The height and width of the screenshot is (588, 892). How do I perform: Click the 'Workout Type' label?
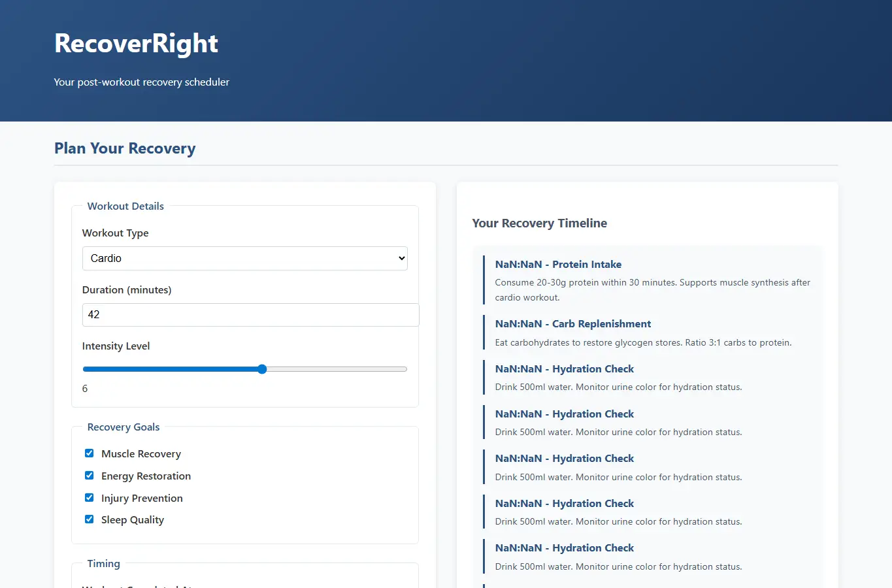coord(116,233)
